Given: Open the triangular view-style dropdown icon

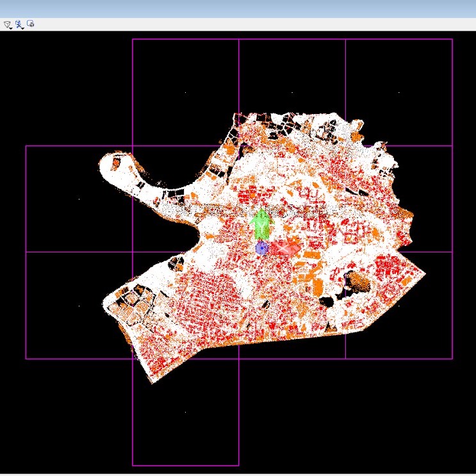Looking at the screenshot, I should point(8,24).
